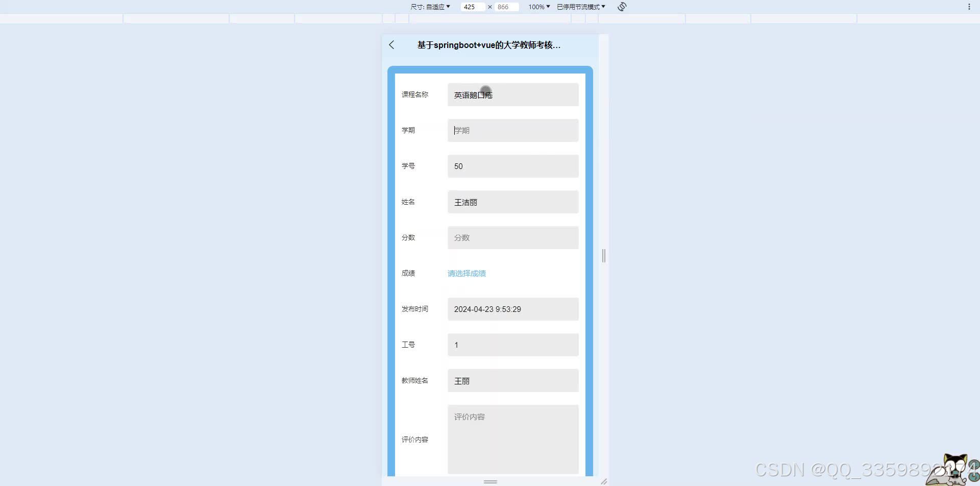Click the 课程名称 label
Image resolution: width=980 pixels, height=486 pixels.
415,94
